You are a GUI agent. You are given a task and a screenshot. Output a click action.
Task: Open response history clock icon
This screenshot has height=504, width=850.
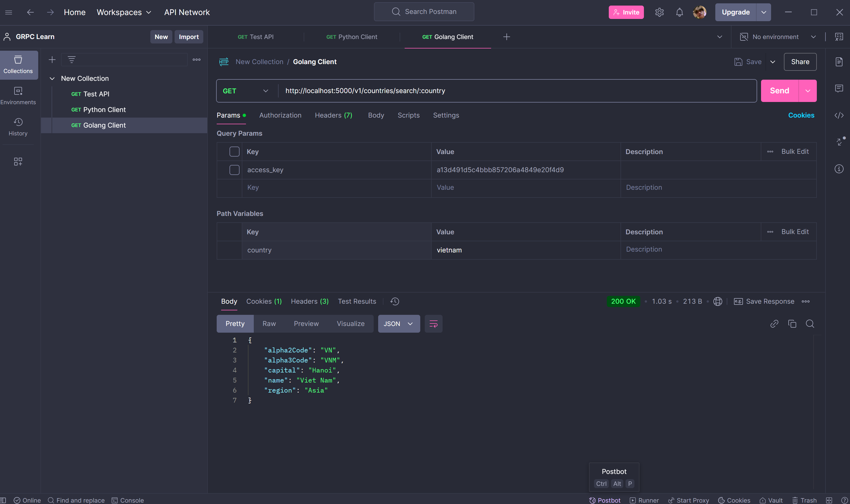point(395,301)
